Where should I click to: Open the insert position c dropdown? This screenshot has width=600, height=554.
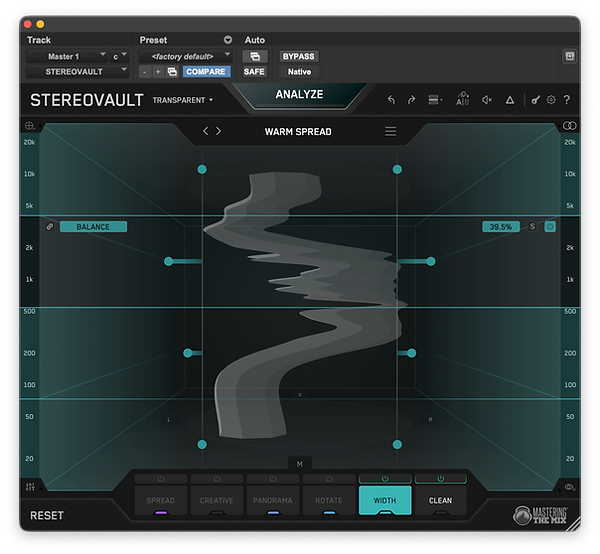pyautogui.click(x=119, y=56)
